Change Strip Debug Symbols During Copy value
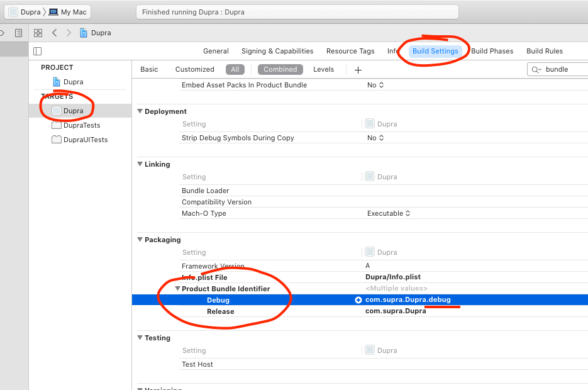The image size is (588, 390). tap(375, 138)
